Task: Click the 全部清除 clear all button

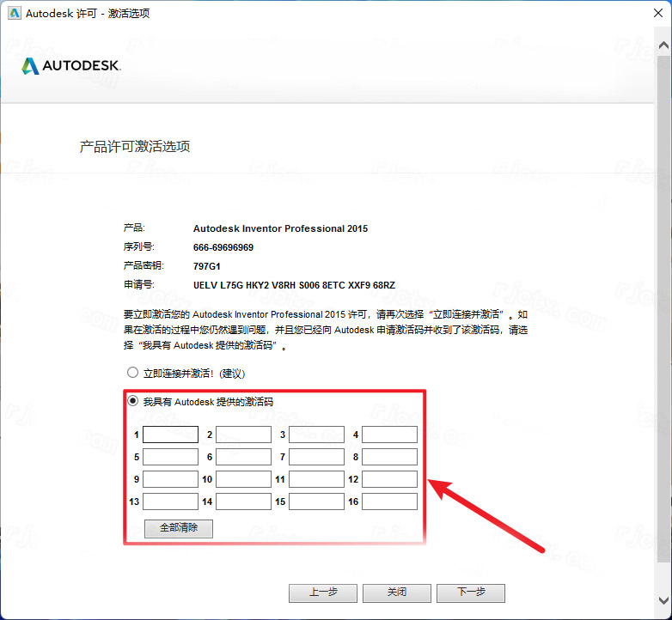Action: (x=179, y=528)
